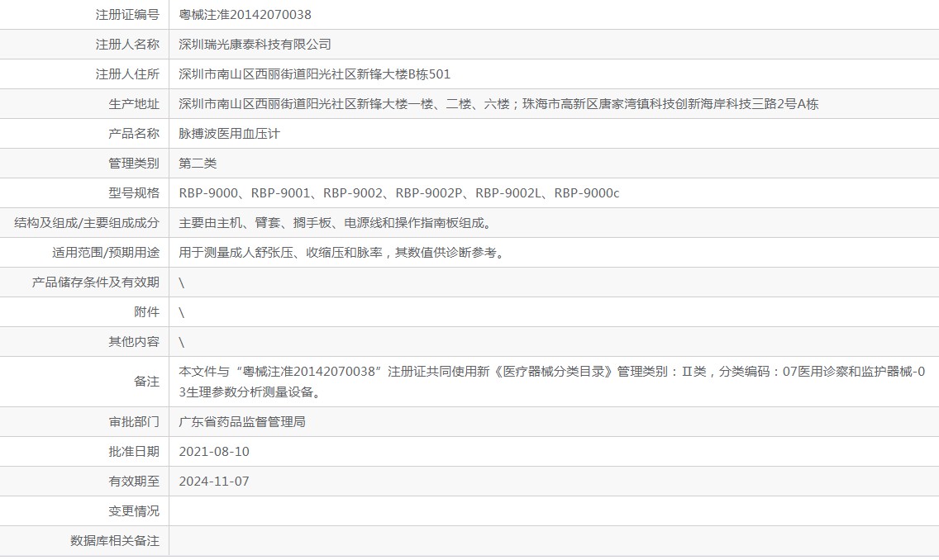Viewport: 939px width, 560px height.
Task: Click the label 有效期至
Action: 134,482
